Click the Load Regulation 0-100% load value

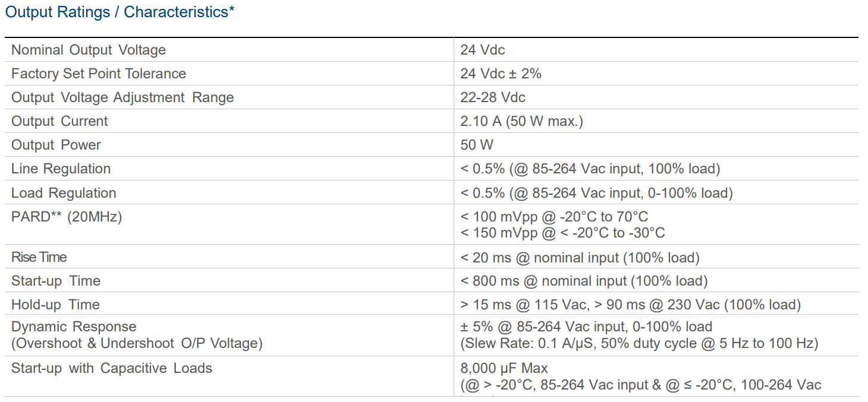[596, 193]
